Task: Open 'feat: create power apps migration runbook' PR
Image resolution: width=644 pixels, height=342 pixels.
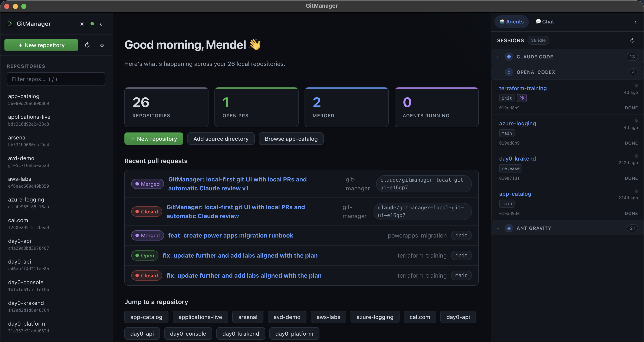Action: coord(230,235)
